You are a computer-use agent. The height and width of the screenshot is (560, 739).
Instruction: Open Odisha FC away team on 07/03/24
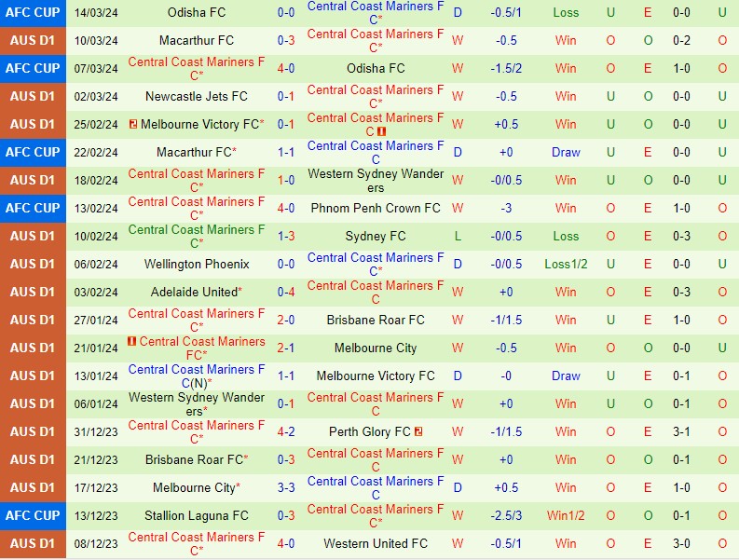pyautogui.click(x=376, y=68)
